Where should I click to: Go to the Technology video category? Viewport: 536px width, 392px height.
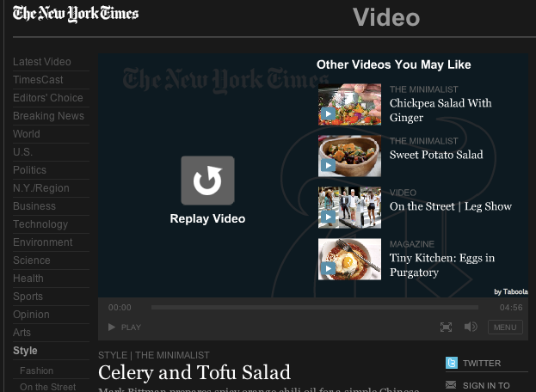(x=40, y=224)
